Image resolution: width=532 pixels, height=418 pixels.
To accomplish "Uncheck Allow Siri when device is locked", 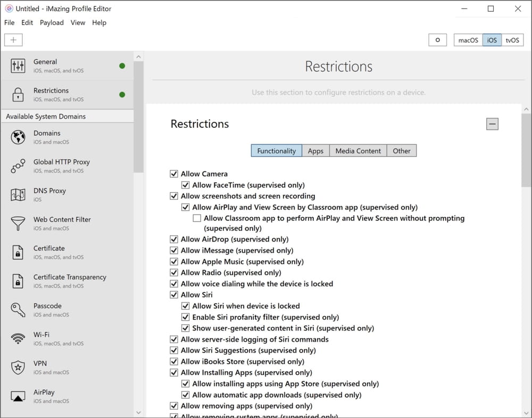I will [185, 306].
